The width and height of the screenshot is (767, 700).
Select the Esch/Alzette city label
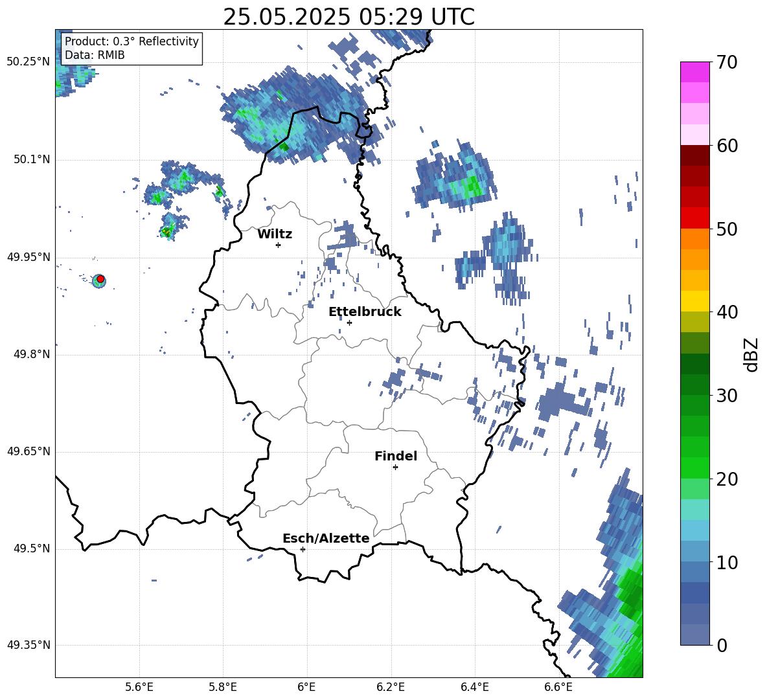click(326, 538)
